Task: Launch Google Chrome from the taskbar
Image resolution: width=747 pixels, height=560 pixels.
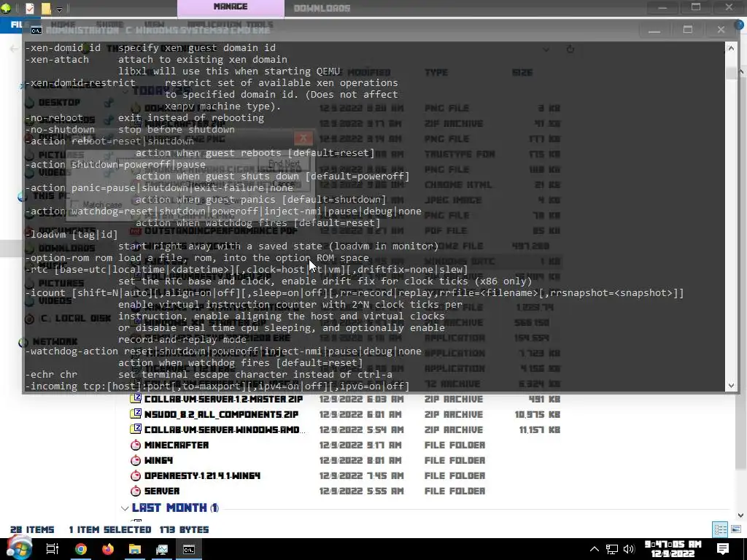Action: [x=81, y=549]
